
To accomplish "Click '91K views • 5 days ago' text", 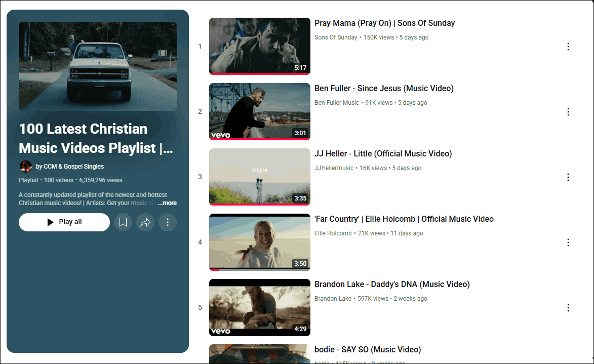I will pos(396,103).
